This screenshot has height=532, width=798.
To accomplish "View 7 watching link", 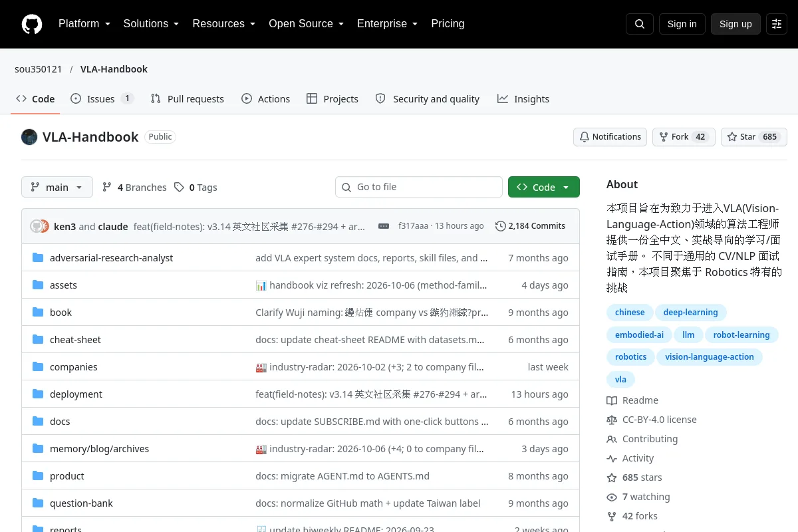I will [x=638, y=497].
